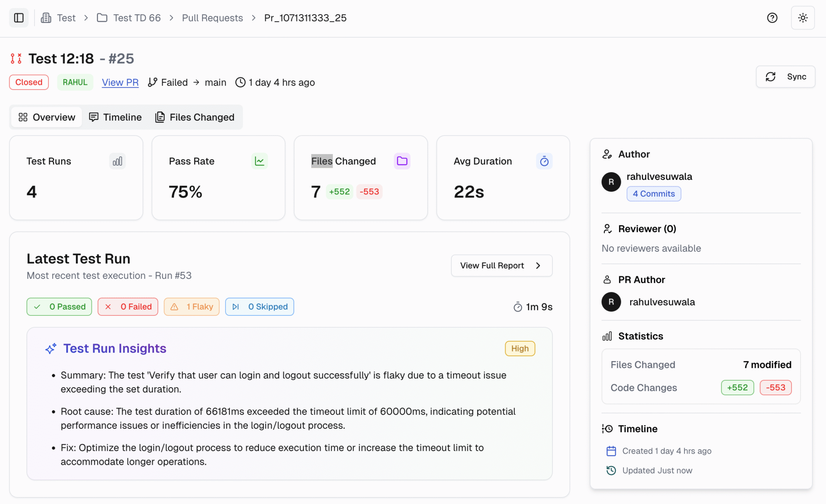Screen dimensions: 826x504
Task: Click the Pass Rate line chart icon
Action: tap(259, 161)
